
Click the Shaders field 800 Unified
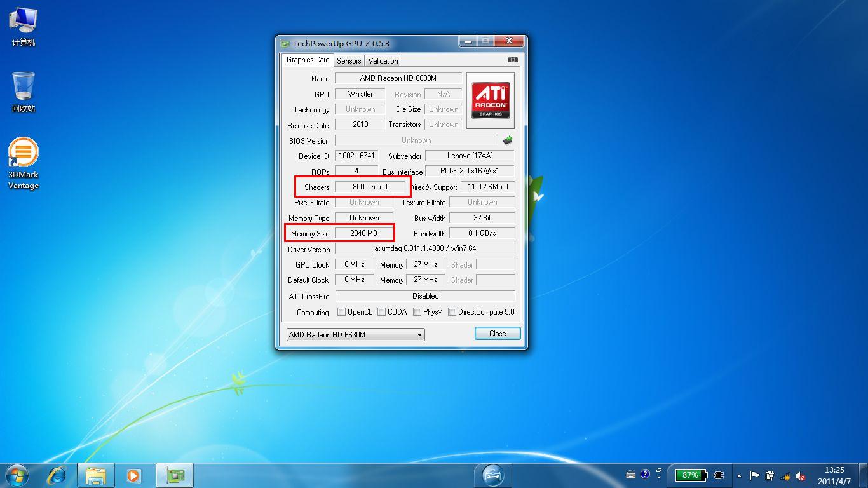370,187
